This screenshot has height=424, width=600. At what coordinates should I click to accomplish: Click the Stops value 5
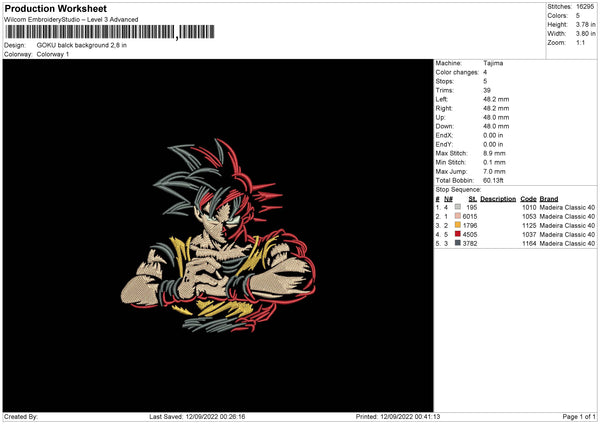coord(485,81)
